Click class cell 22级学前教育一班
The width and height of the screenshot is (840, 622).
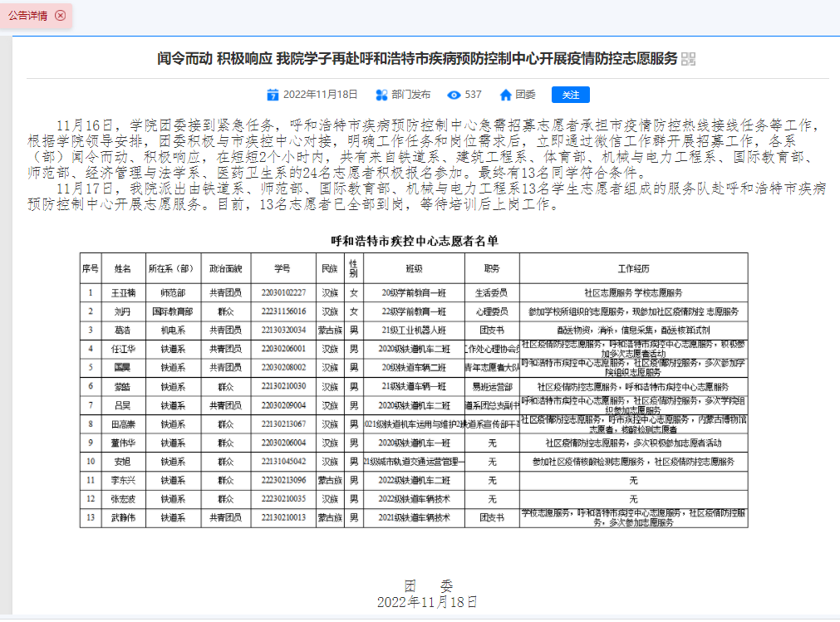click(414, 311)
